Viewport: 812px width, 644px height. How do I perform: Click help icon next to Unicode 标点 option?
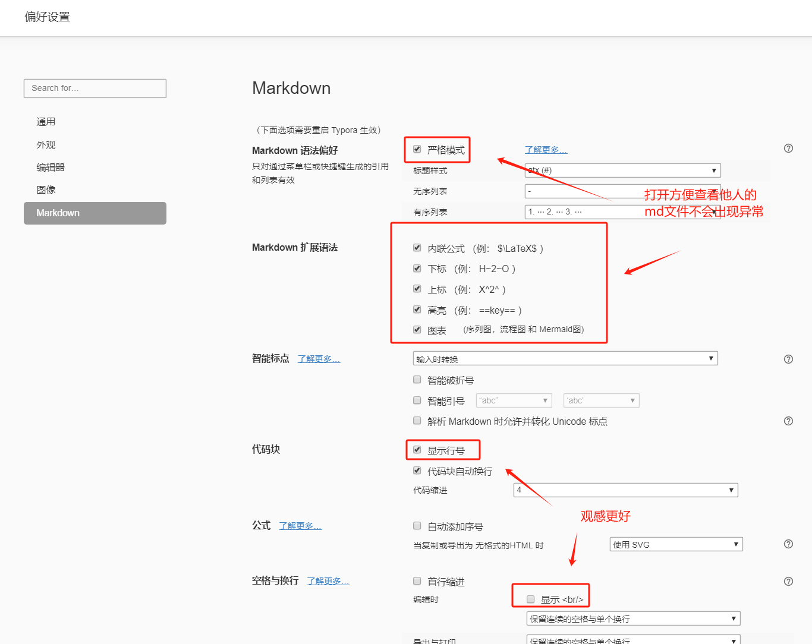point(788,421)
